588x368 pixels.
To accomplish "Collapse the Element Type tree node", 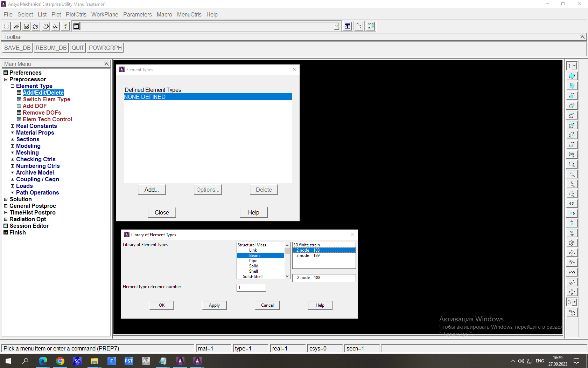I will pos(12,86).
